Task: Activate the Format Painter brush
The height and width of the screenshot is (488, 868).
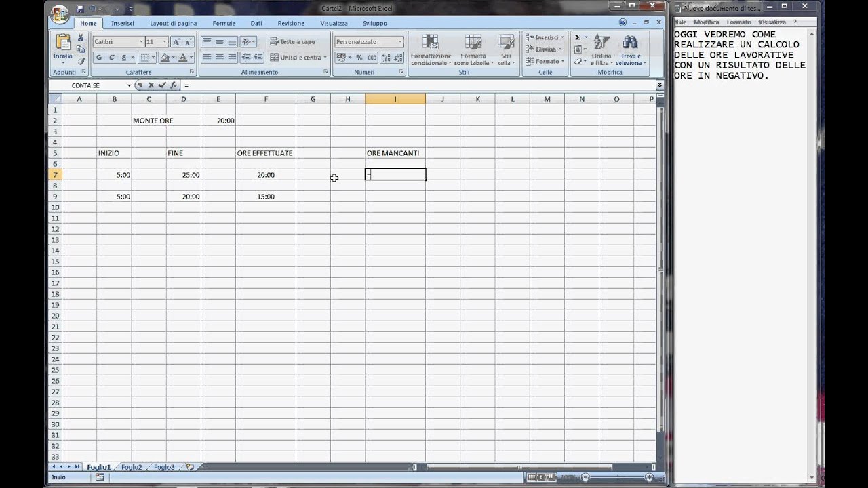Action: point(81,61)
